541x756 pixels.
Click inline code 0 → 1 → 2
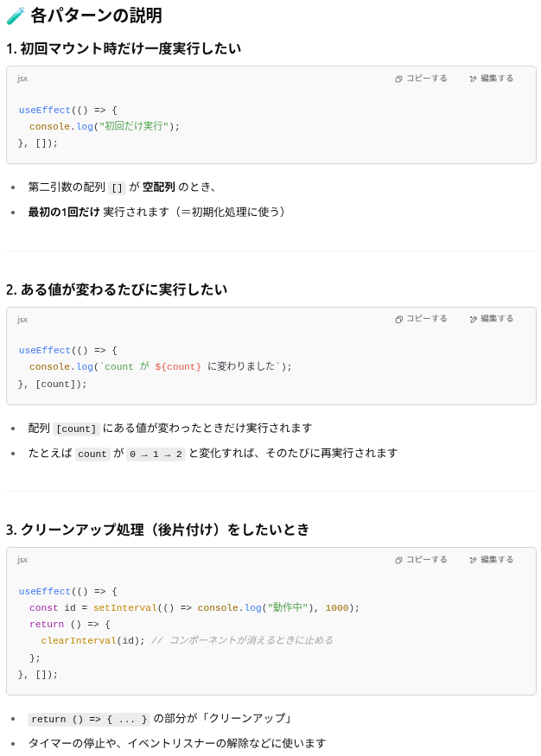pos(156,454)
